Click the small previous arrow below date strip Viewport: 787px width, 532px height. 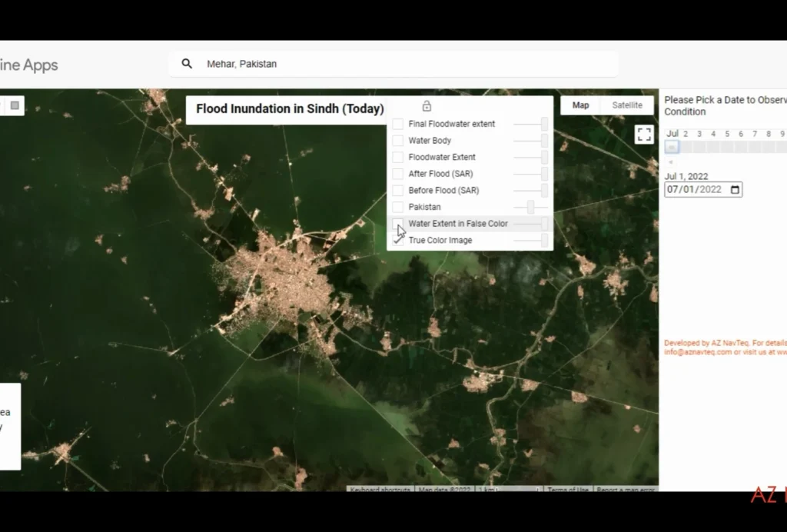[x=671, y=162]
